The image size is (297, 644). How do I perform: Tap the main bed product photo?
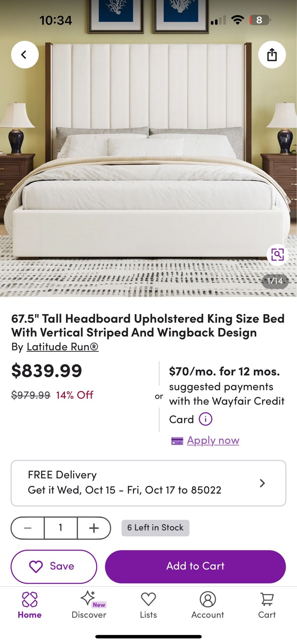click(x=148, y=168)
